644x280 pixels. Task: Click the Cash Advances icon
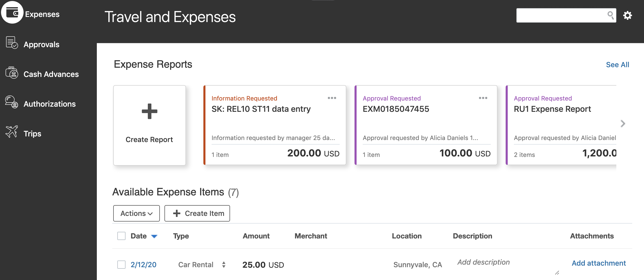12,73
